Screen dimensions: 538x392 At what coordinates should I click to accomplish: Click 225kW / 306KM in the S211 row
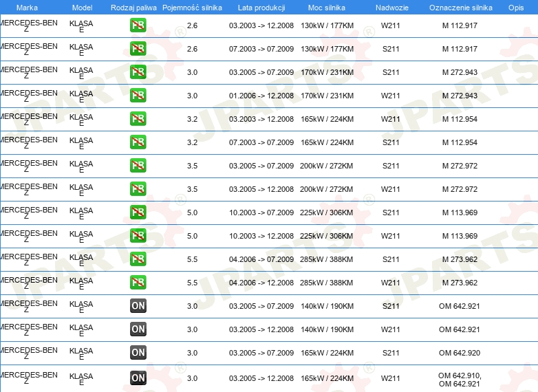[326, 213]
